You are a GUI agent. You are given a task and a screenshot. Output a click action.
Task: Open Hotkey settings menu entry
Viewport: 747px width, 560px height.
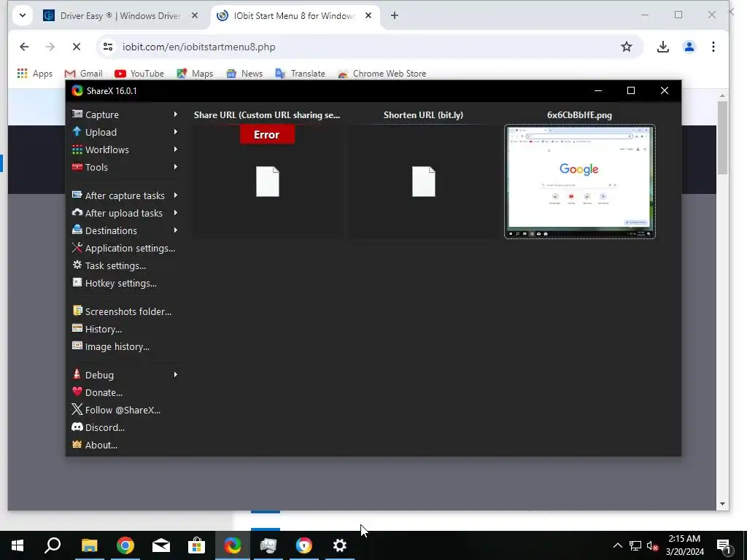pyautogui.click(x=124, y=284)
